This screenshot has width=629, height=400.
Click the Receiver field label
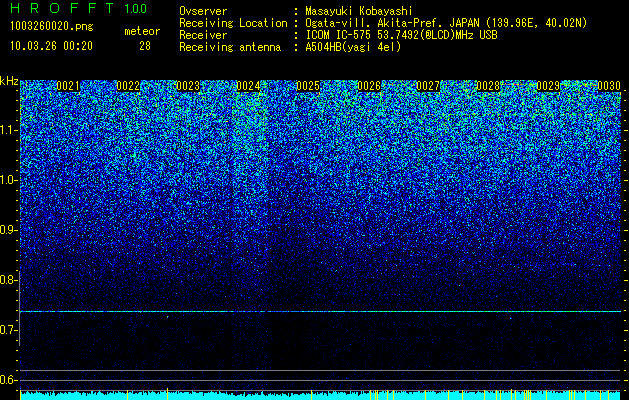click(x=203, y=35)
